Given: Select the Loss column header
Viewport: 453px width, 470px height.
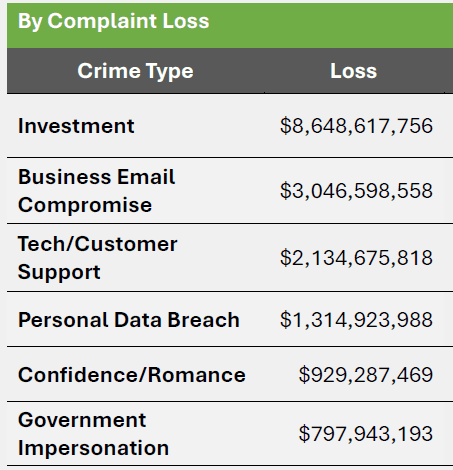Looking at the screenshot, I should point(354,71).
